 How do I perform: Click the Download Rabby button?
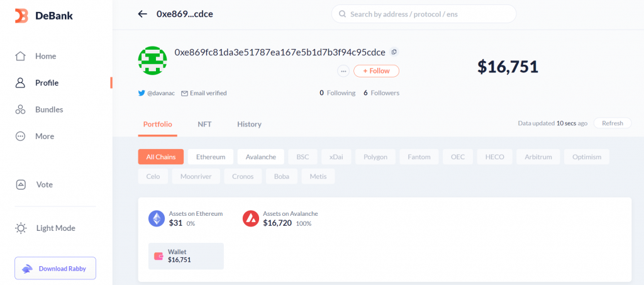(x=55, y=269)
